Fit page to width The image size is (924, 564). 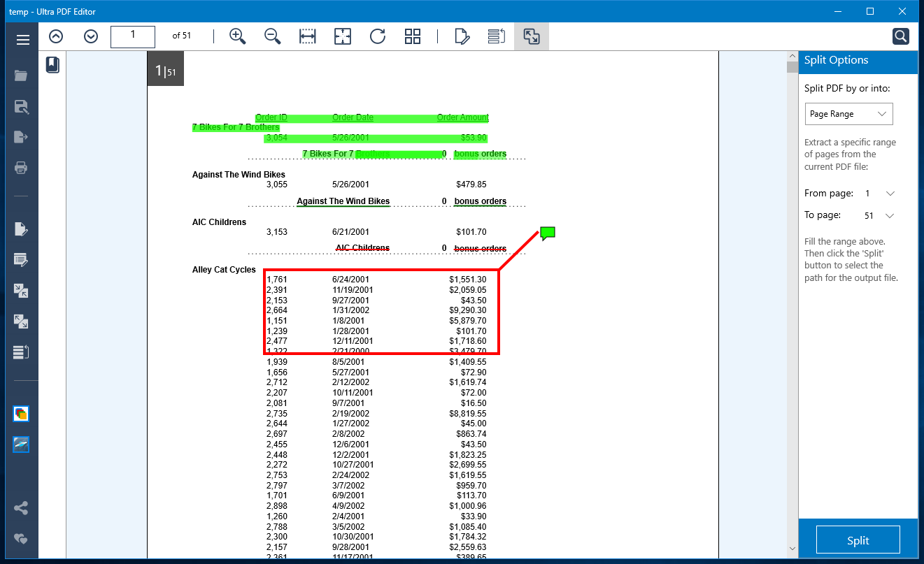point(308,36)
